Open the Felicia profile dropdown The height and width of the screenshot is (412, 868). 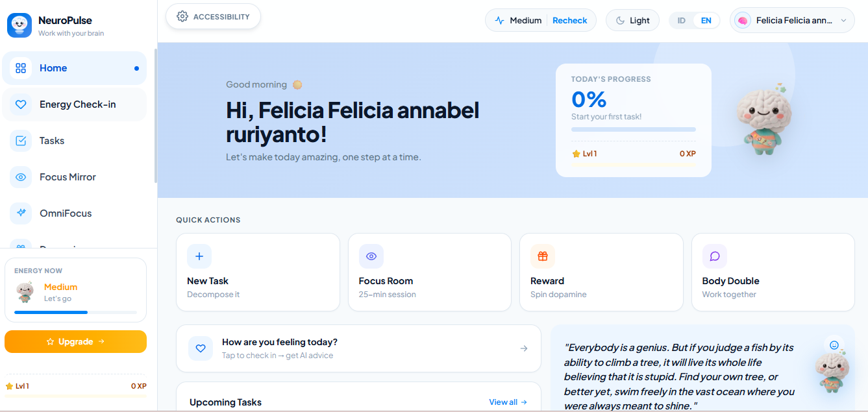[x=792, y=20]
